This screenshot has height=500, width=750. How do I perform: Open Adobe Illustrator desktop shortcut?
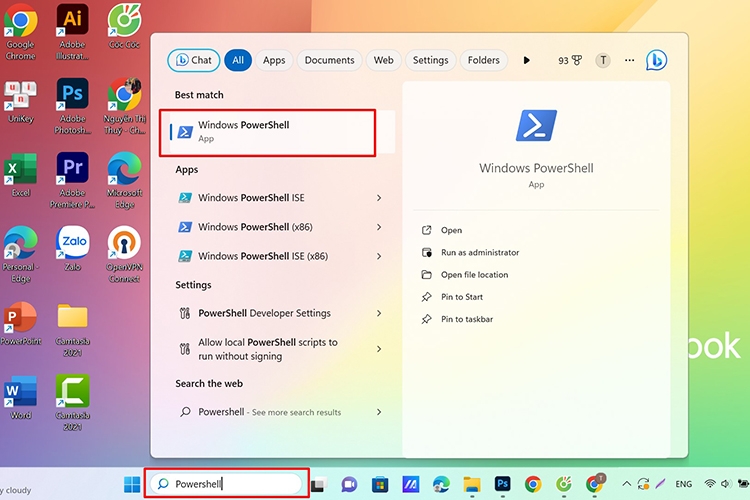point(72,33)
